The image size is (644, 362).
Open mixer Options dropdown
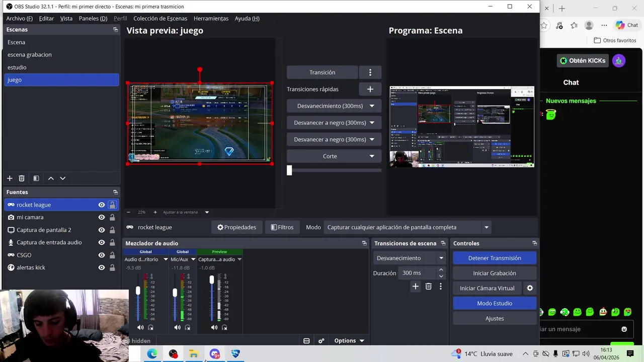pyautogui.click(x=349, y=341)
